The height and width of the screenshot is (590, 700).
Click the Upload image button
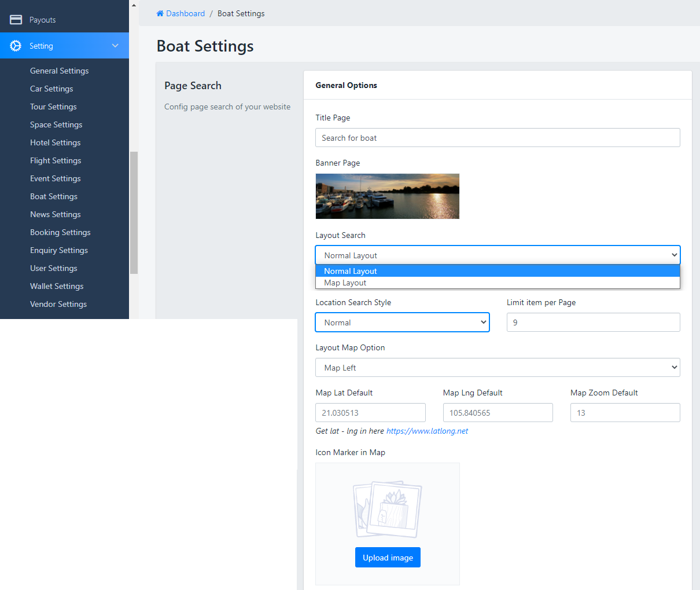point(388,558)
